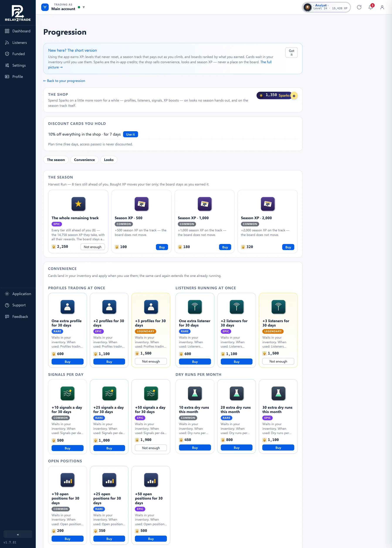Viewport: 392px width, 548px height.
Task: Open the Analyst level badge
Action: (x=326, y=7)
